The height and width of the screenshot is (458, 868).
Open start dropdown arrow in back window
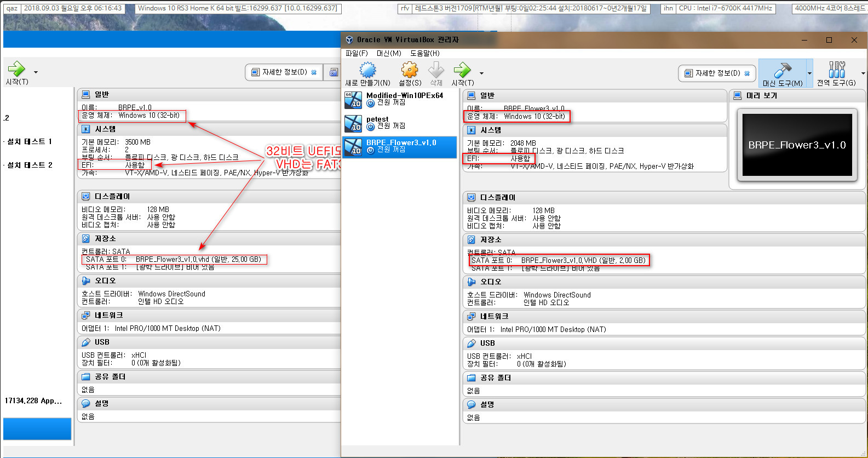[x=36, y=72]
